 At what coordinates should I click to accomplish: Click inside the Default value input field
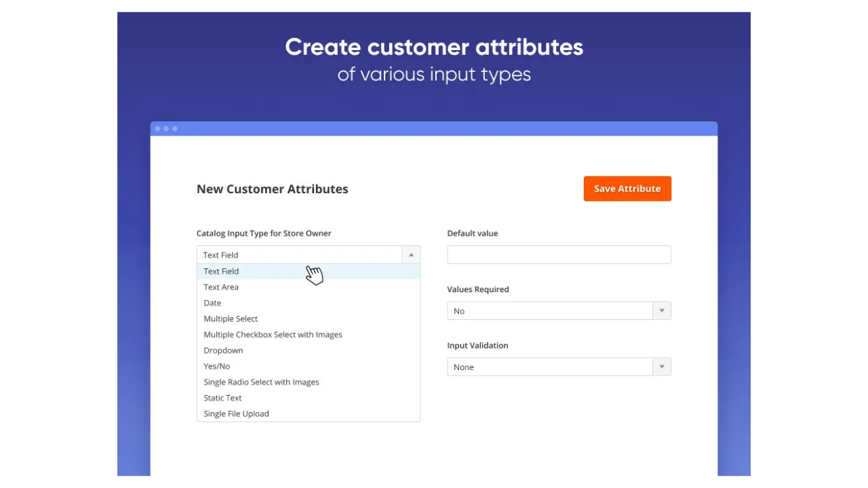(559, 254)
